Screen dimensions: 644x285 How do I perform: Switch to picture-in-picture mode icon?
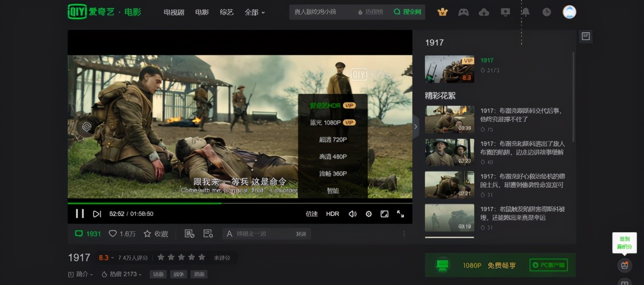tap(384, 214)
